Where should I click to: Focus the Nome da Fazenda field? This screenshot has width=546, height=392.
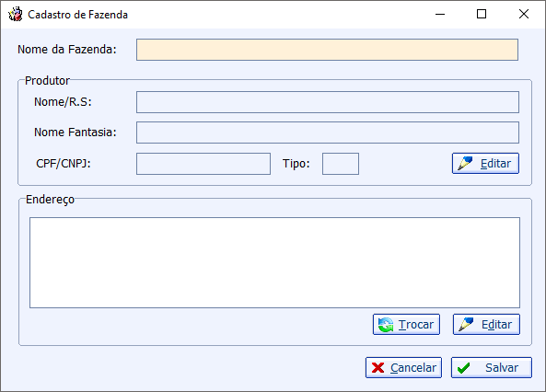327,50
